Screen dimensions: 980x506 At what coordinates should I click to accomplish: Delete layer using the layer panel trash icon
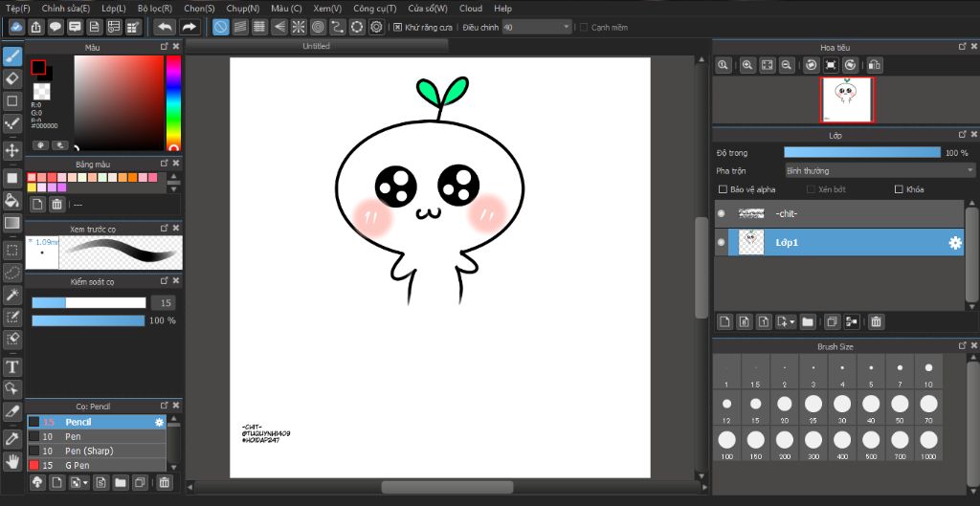(x=876, y=321)
